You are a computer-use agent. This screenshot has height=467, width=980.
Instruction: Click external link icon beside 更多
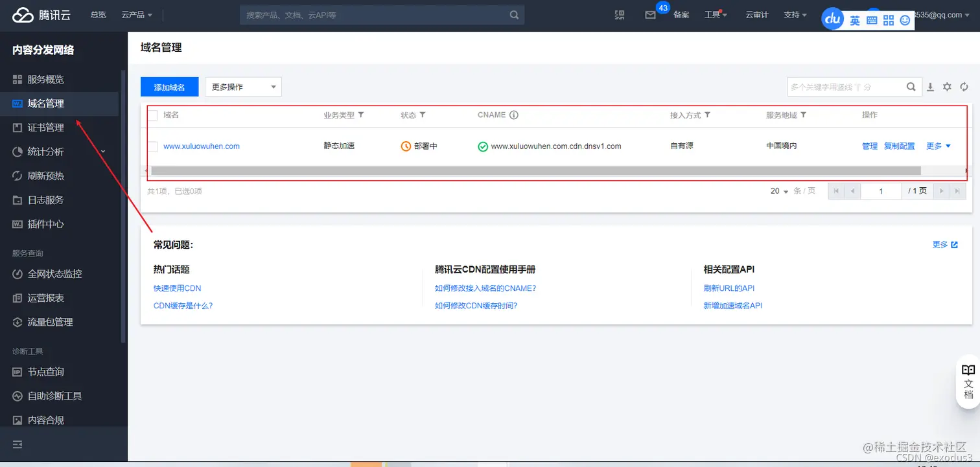click(x=954, y=245)
